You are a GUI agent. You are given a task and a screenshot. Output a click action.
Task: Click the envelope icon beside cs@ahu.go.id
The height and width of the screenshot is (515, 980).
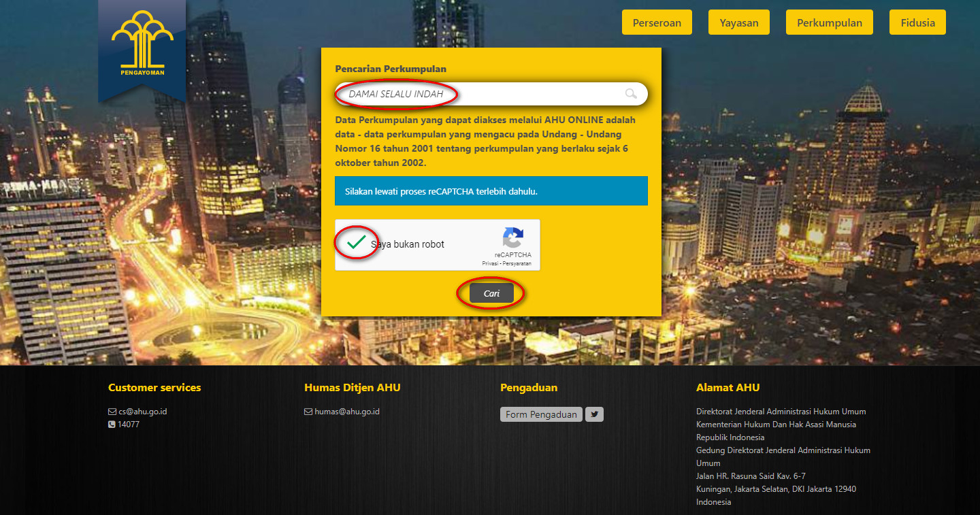[112, 412]
